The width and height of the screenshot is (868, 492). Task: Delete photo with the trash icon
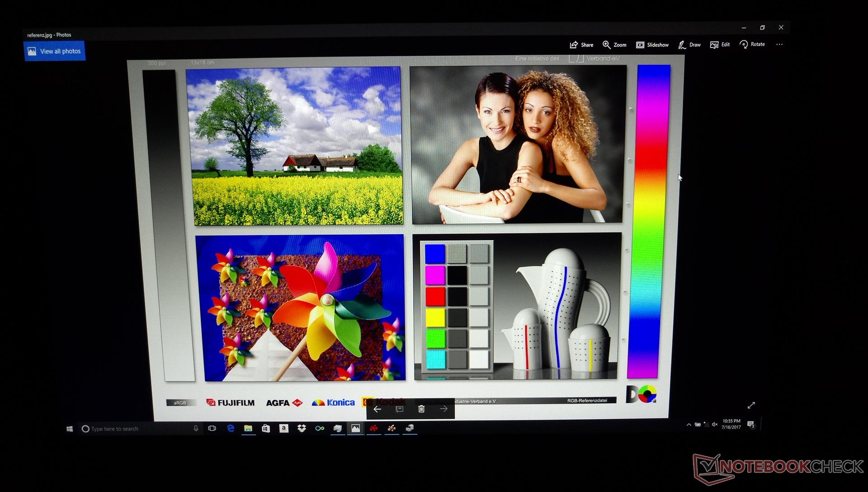coord(421,409)
